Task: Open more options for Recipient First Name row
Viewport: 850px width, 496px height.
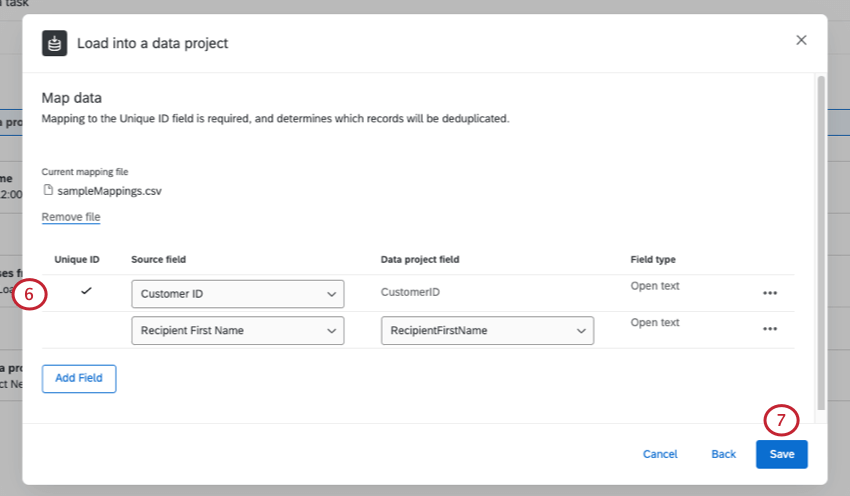Action: (769, 329)
